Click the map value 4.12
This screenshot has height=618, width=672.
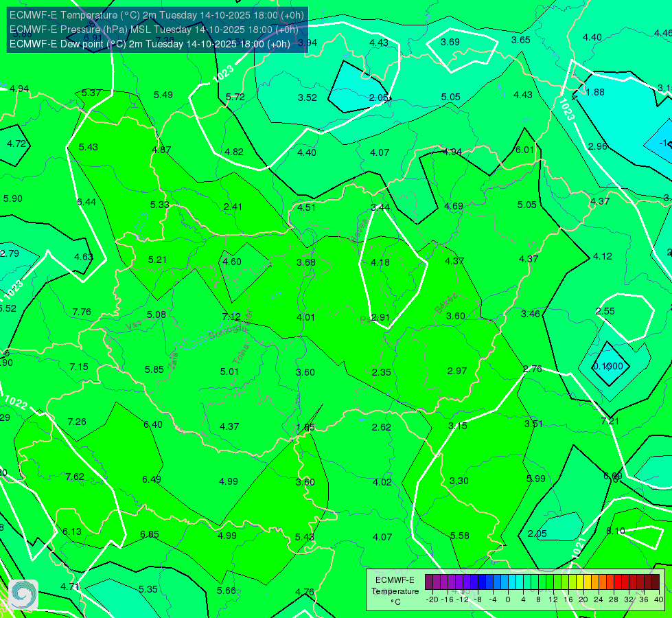coord(602,256)
